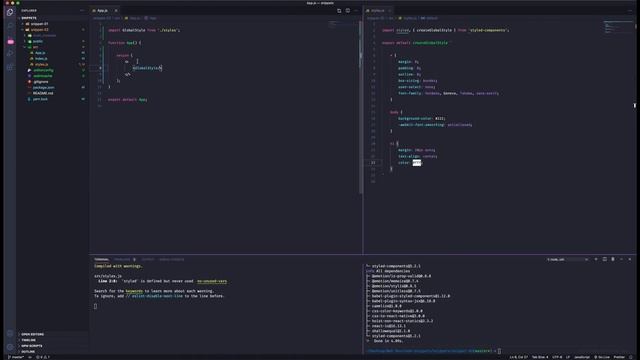Image resolution: width=640 pixels, height=360 pixels.
Task: Click cursor line and column position in status bar
Action: pyautogui.click(x=518, y=357)
